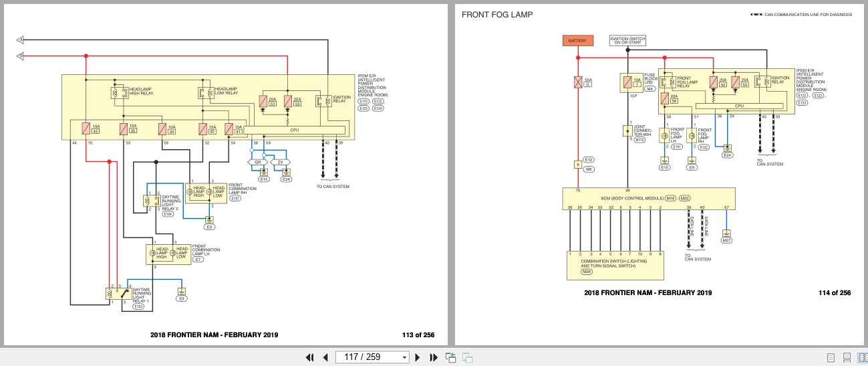The height and width of the screenshot is (366, 868).
Task: Click the BCM (BODY CONTROL MODULE) label
Action: pos(632,198)
